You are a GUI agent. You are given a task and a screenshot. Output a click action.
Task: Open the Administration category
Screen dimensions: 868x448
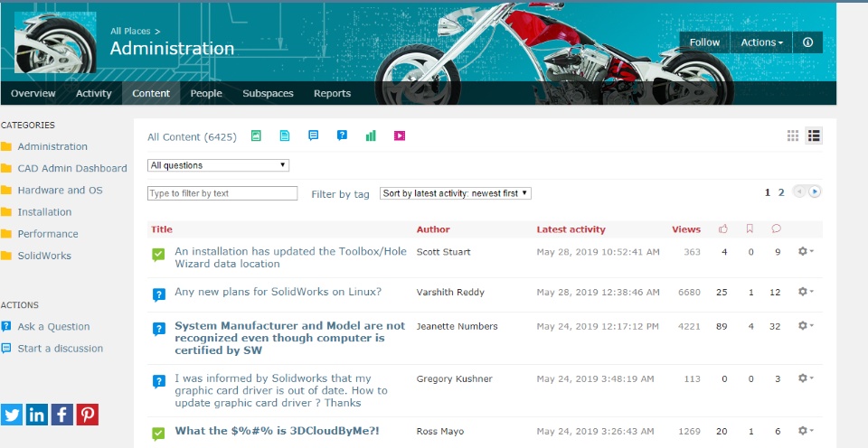52,146
